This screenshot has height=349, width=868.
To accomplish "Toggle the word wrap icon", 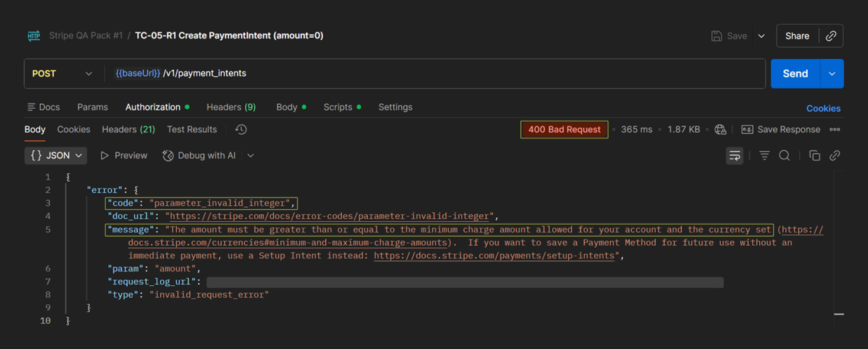I will (x=735, y=156).
